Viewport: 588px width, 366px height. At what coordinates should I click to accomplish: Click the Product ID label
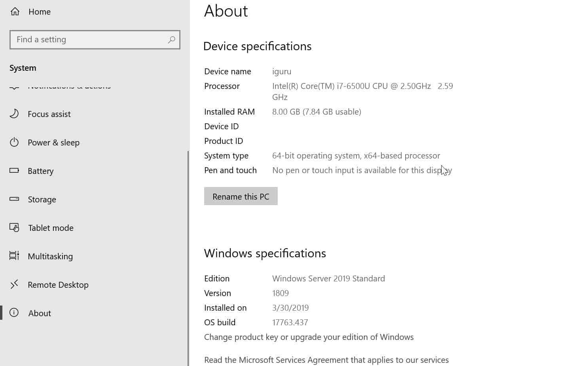point(224,141)
